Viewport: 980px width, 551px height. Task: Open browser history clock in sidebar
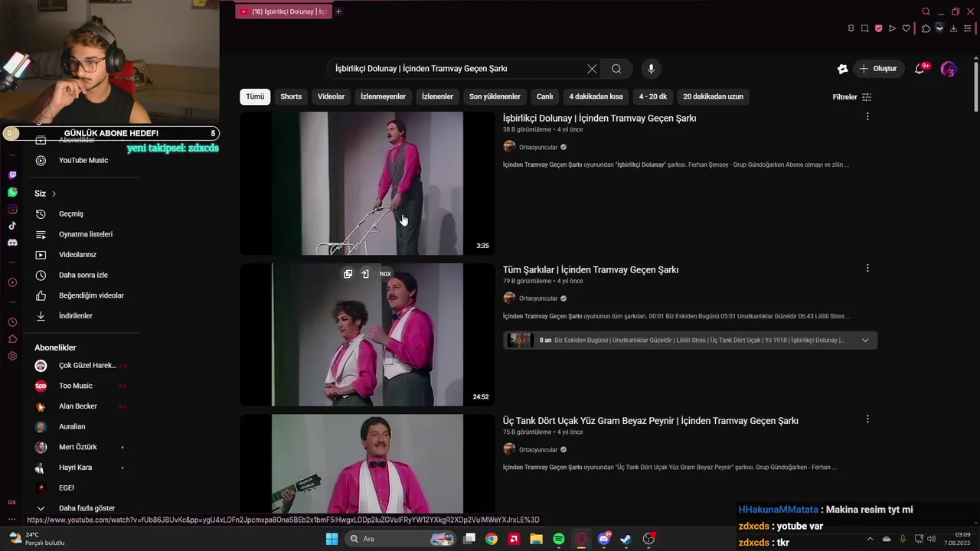click(12, 322)
